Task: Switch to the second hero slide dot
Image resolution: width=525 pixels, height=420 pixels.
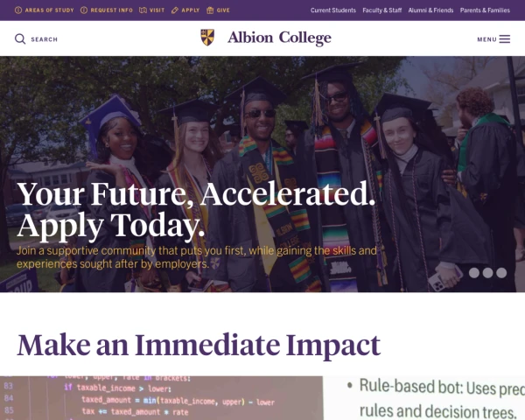Action: tap(487, 273)
